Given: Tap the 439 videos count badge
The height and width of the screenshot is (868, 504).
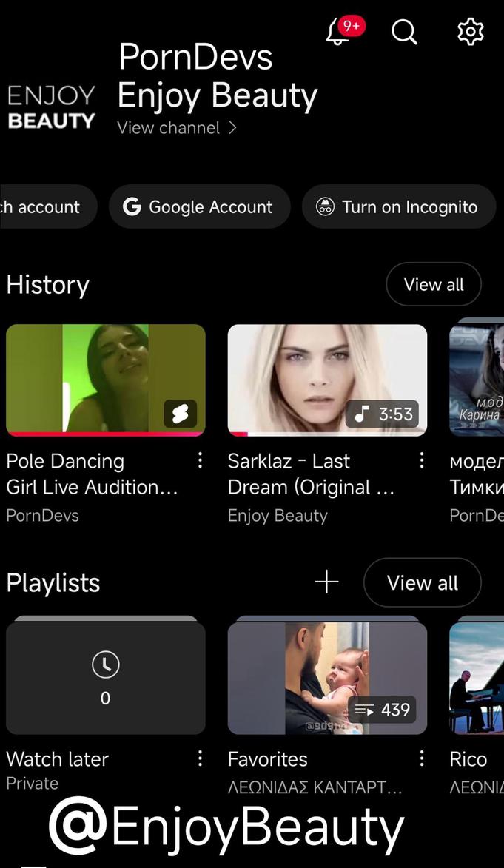Looking at the screenshot, I should click(382, 710).
